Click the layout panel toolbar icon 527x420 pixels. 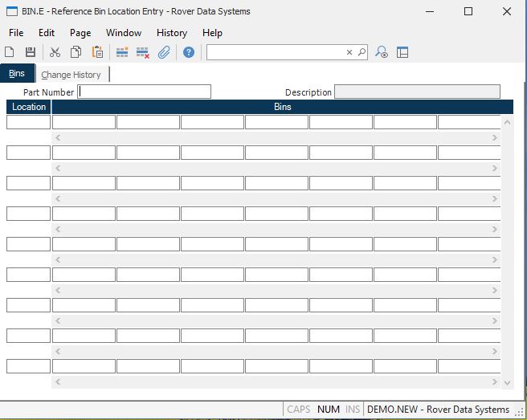tap(402, 52)
